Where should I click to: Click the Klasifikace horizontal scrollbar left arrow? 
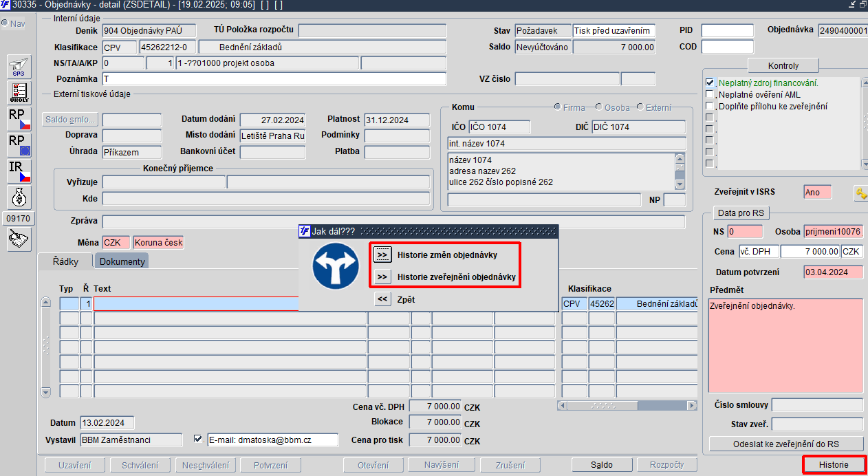pyautogui.click(x=563, y=406)
